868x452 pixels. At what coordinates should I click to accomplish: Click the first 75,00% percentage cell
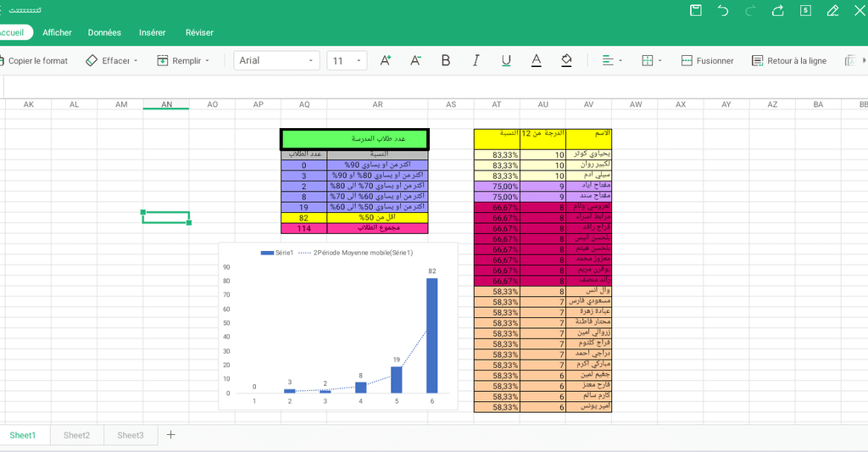coord(497,186)
